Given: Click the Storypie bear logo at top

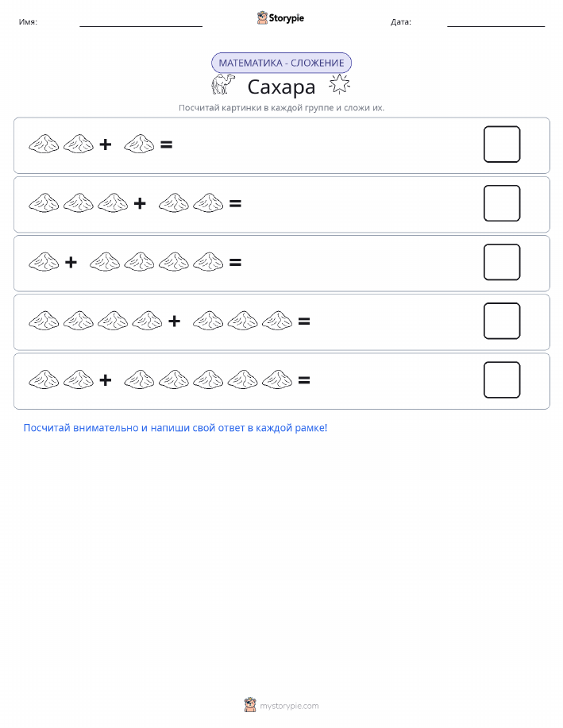Looking at the screenshot, I should pyautogui.click(x=263, y=18).
